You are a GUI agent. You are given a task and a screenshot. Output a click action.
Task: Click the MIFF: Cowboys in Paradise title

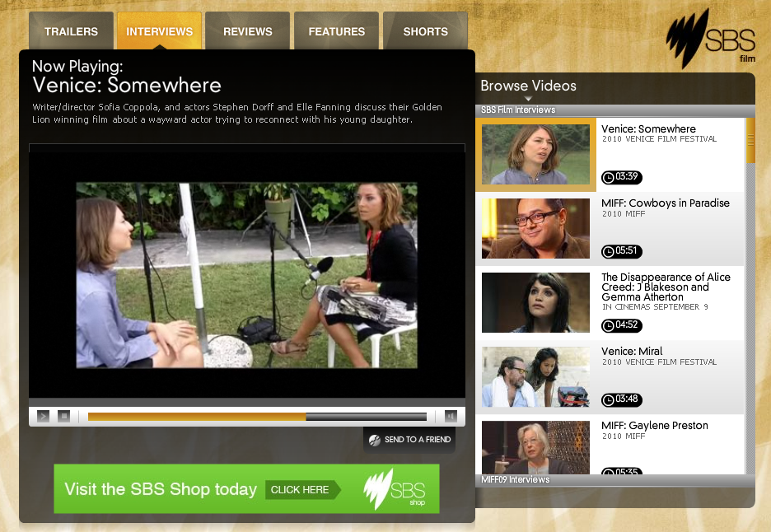click(x=666, y=203)
